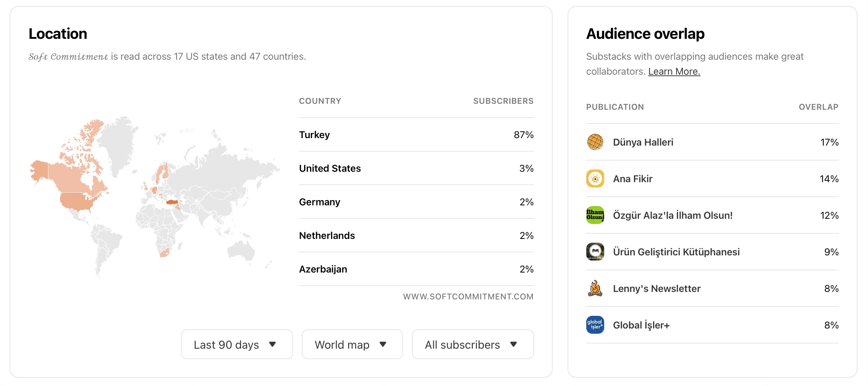Image resolution: width=868 pixels, height=386 pixels.
Task: Click the OVERLAP column header
Action: click(819, 107)
